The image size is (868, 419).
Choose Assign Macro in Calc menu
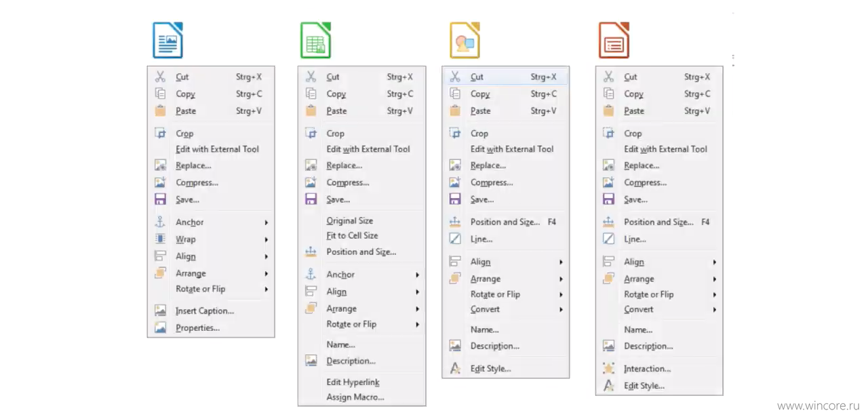tap(355, 397)
